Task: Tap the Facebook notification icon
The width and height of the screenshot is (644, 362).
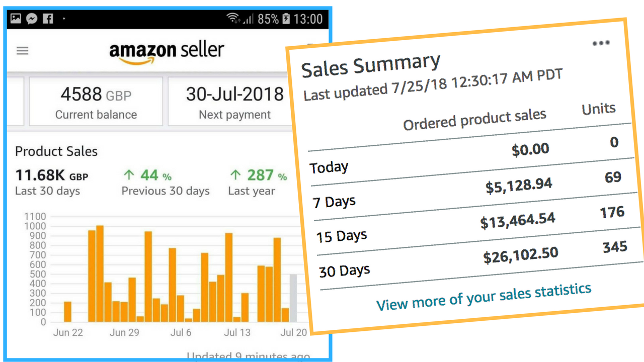Action: (x=48, y=19)
